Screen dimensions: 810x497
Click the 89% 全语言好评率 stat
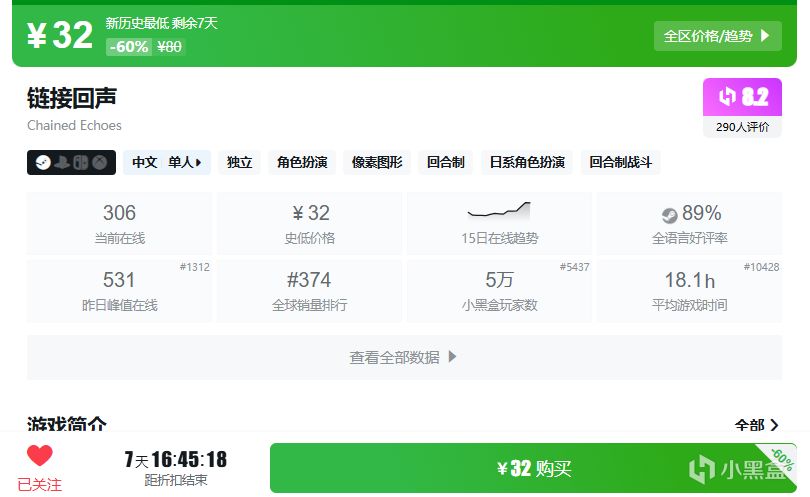(690, 223)
